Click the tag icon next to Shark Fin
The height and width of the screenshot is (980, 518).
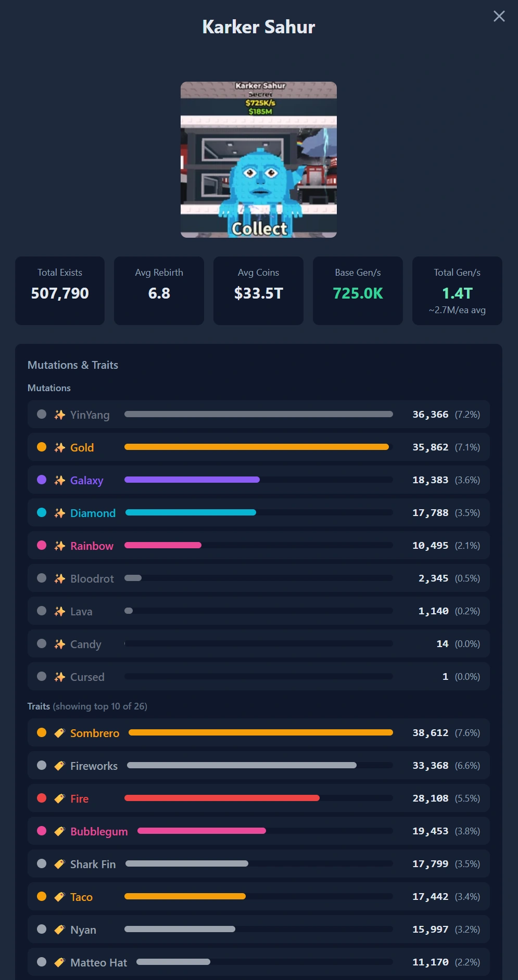click(x=60, y=864)
